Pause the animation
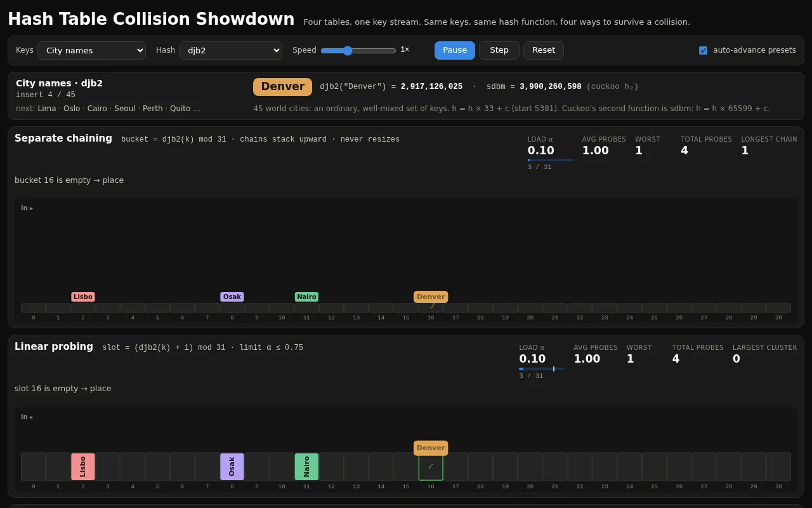This screenshot has height=508, width=812. [x=455, y=50]
